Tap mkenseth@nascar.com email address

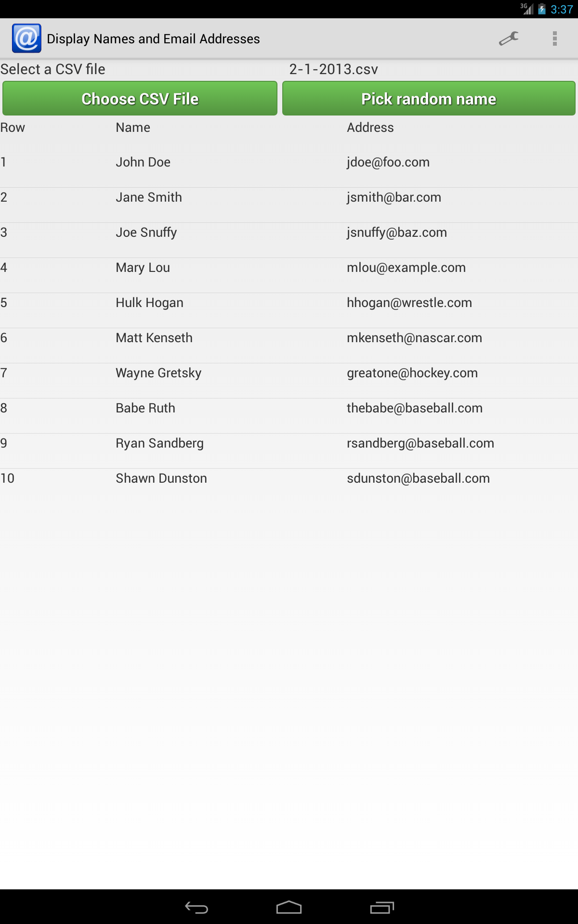[414, 338]
